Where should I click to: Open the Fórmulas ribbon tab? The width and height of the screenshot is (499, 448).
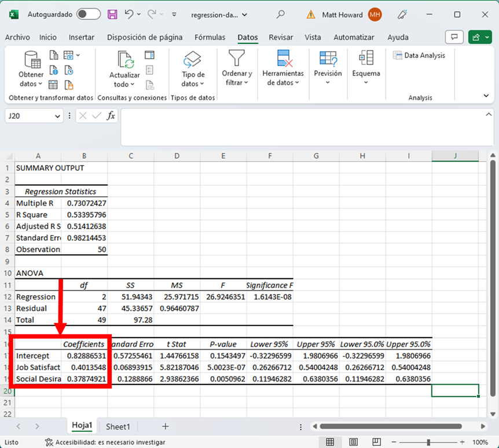[x=210, y=37]
